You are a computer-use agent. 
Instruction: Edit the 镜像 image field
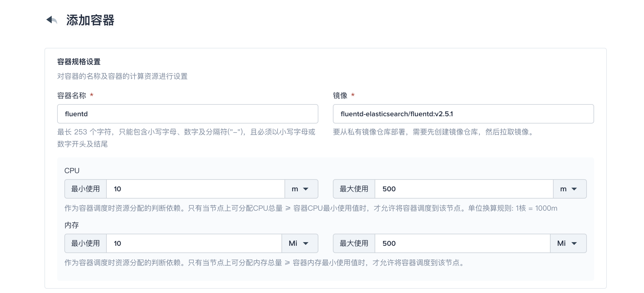(463, 114)
